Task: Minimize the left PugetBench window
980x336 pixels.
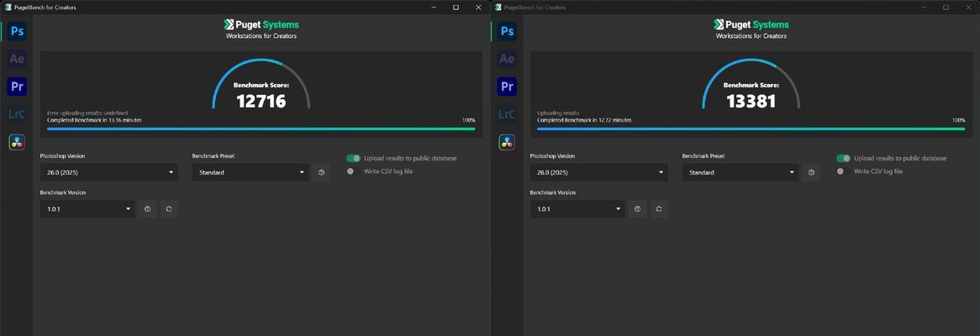Action: pos(433,7)
